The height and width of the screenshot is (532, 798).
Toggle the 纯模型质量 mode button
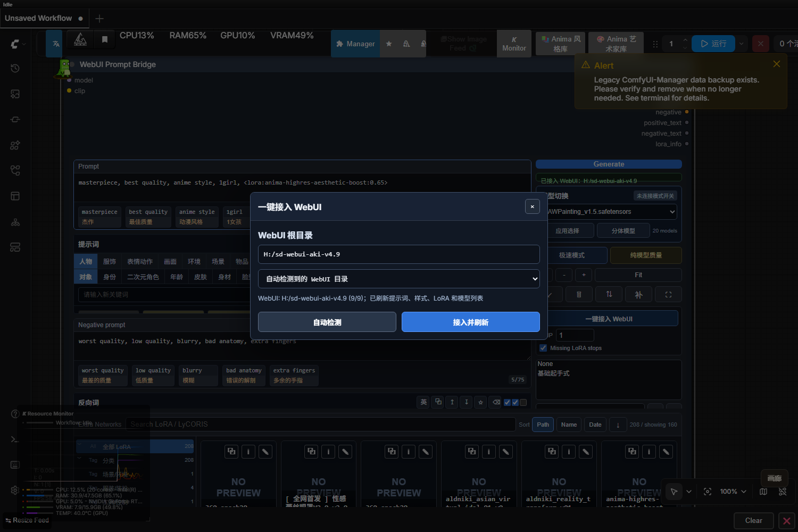point(646,255)
